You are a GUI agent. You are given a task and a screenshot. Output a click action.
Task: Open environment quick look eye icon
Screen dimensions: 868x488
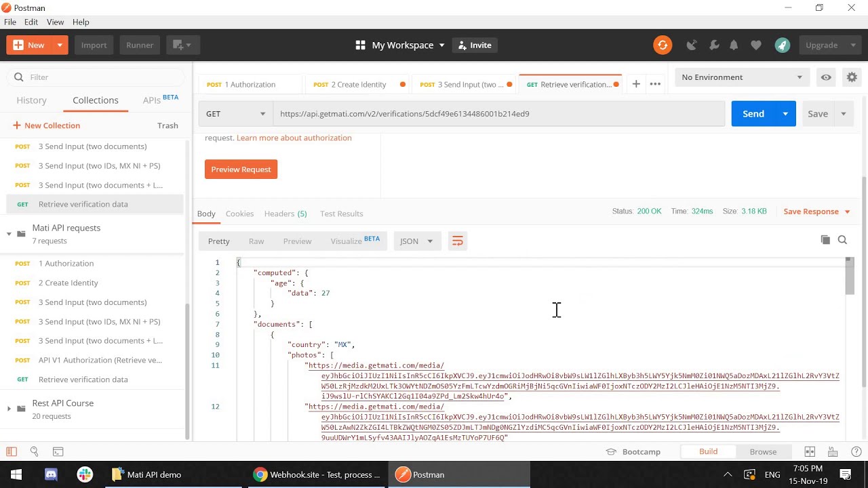click(826, 77)
